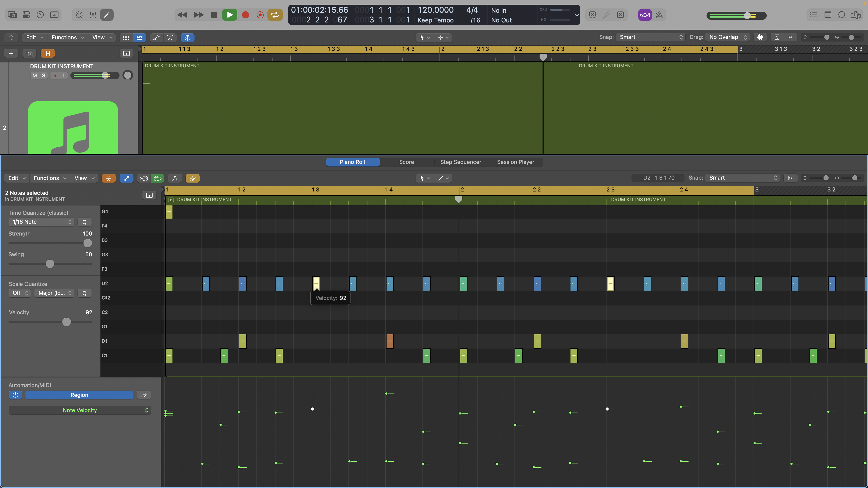Toggle the Editors pencil button
This screenshot has width=868, height=488.
107,15
